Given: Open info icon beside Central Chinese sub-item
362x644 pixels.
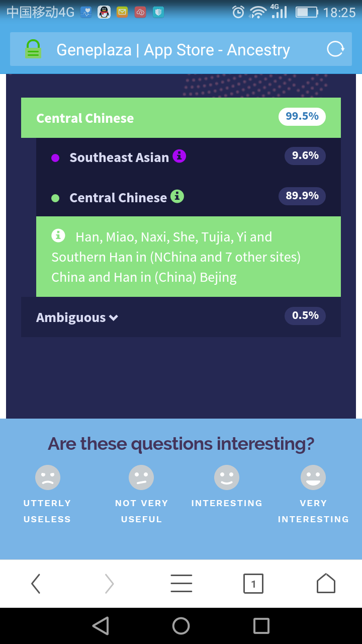Looking at the screenshot, I should coord(177,196).
